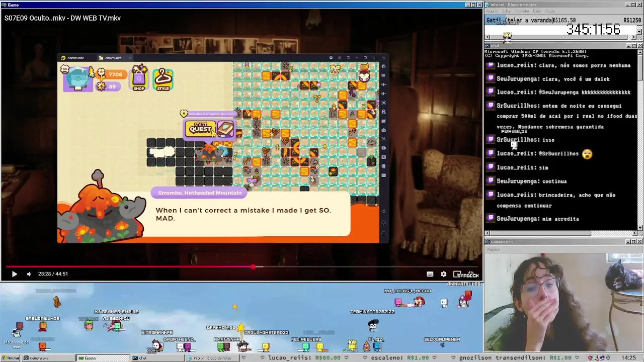Click the top-hat character on the grid
Image resolution: width=644 pixels, height=362 pixels.
(x=364, y=73)
